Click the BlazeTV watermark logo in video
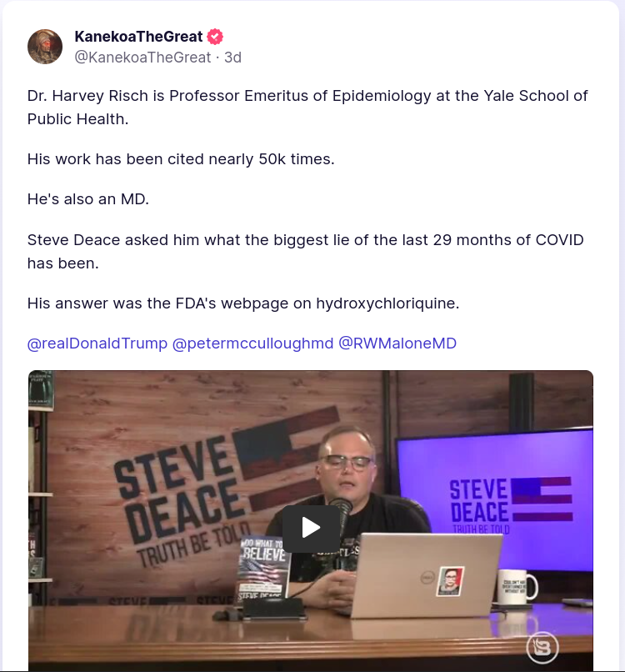The height and width of the screenshot is (672, 625). [x=542, y=648]
